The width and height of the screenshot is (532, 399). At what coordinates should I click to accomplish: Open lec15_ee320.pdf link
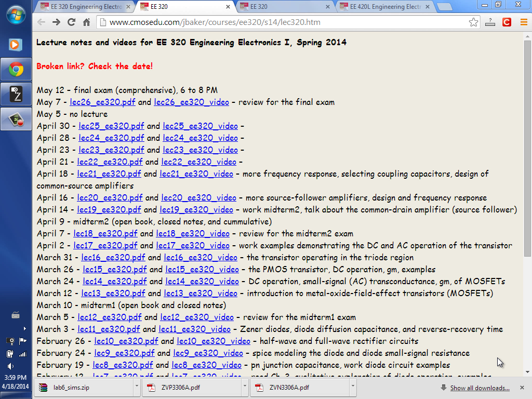point(115,269)
